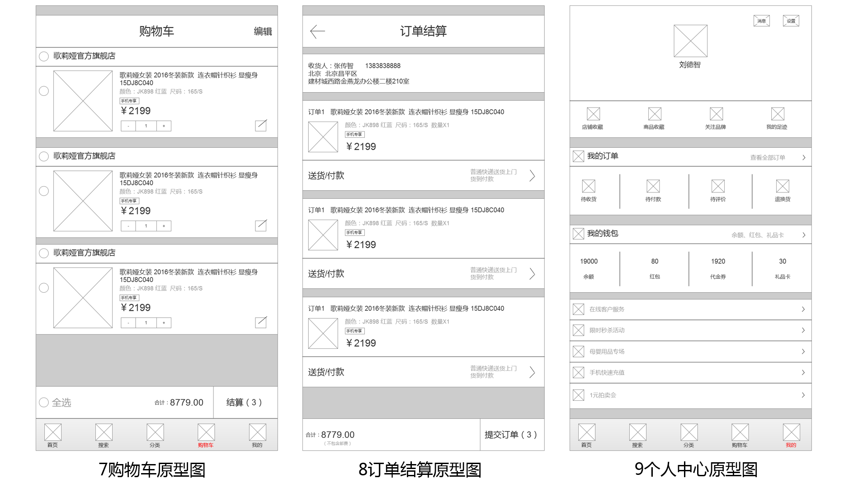This screenshot has height=488, width=868.
Task: Select the first 歌莉娅官方旗舰店 store checkbox
Action: click(x=44, y=56)
